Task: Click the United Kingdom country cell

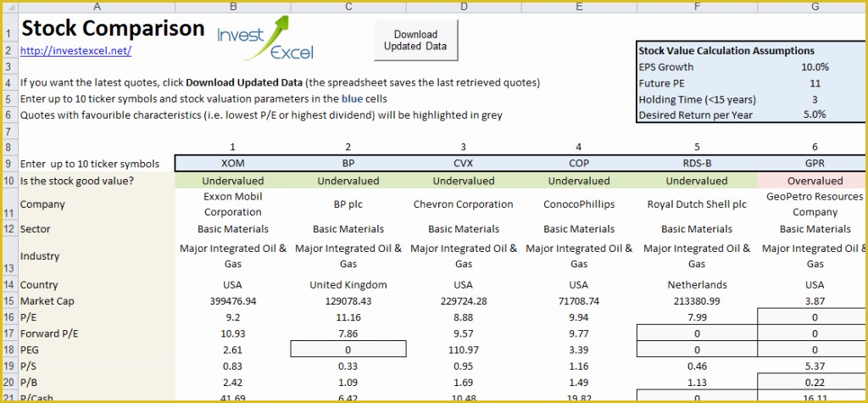Action: pyautogui.click(x=348, y=285)
